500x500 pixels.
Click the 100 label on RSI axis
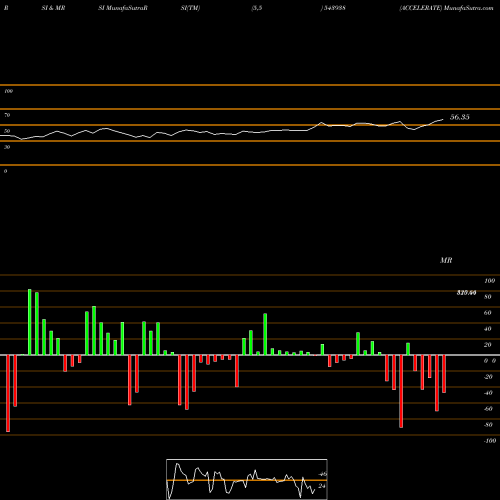coord(9,91)
